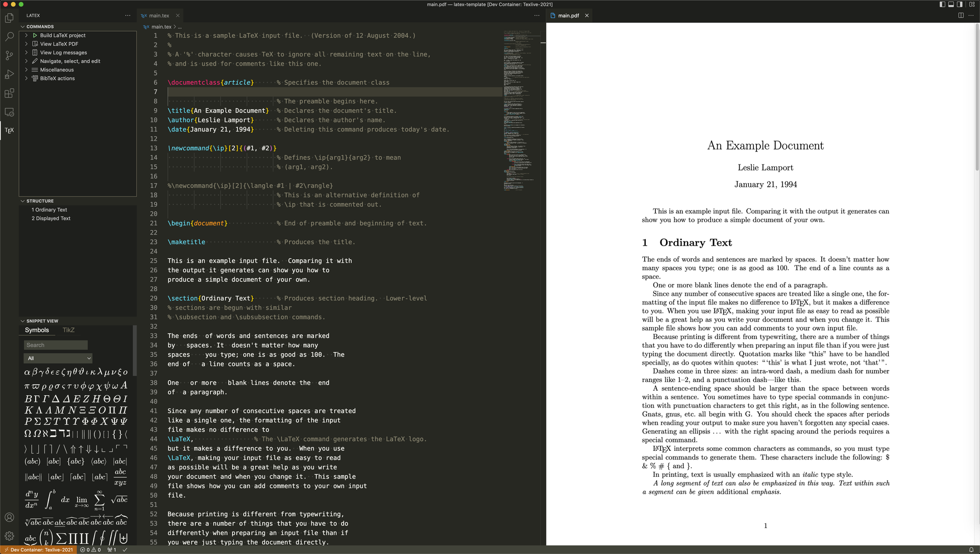The width and height of the screenshot is (980, 554).
Task: Select the main.pdf editor tab
Action: [x=568, y=15]
